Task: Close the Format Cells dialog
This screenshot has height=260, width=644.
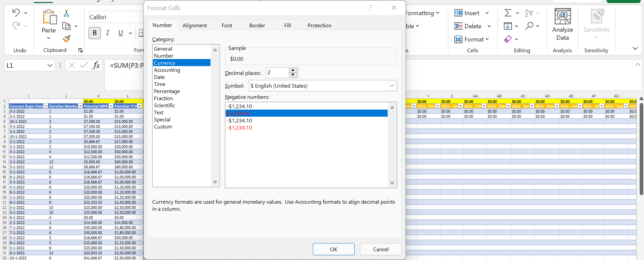Action: [394, 8]
